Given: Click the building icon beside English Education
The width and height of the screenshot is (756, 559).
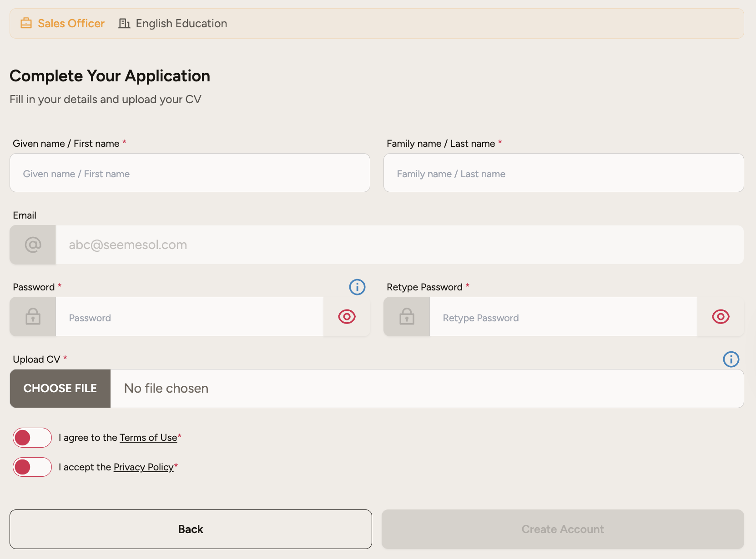Looking at the screenshot, I should [124, 23].
